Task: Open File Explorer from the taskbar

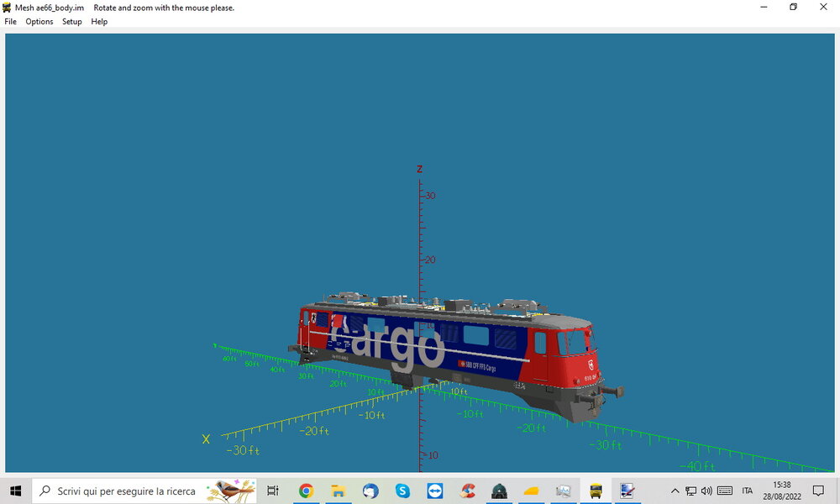Action: point(338,491)
